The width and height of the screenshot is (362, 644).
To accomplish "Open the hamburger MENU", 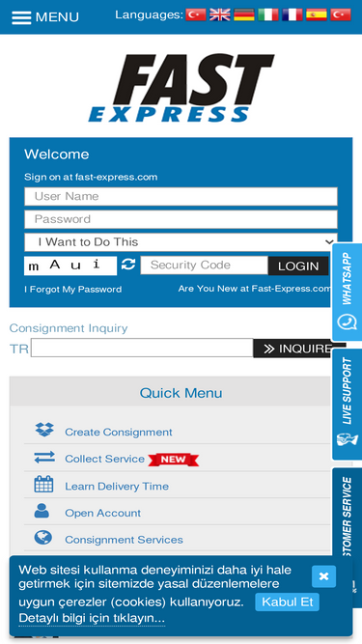I will 45,17.
